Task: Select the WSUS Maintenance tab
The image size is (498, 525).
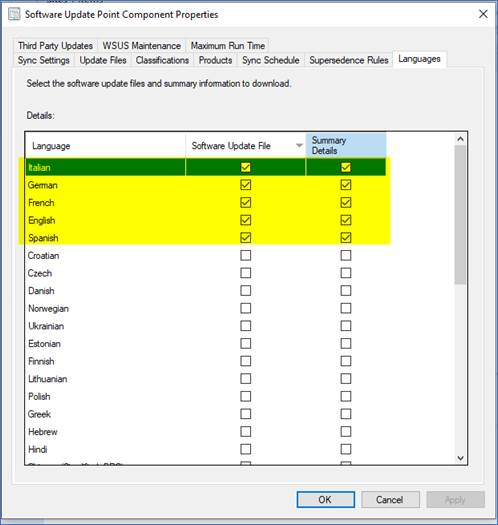Action: pyautogui.click(x=142, y=46)
